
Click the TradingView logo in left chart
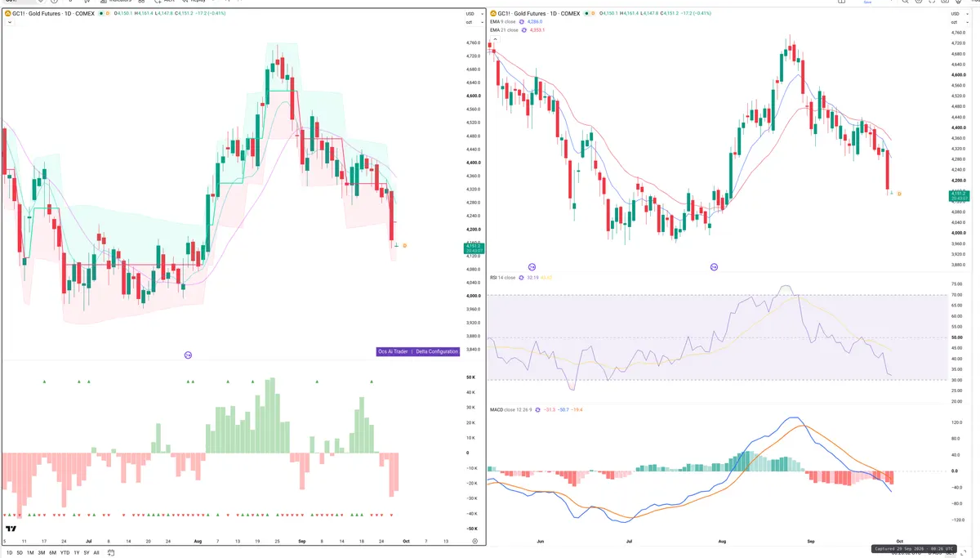(x=11, y=528)
